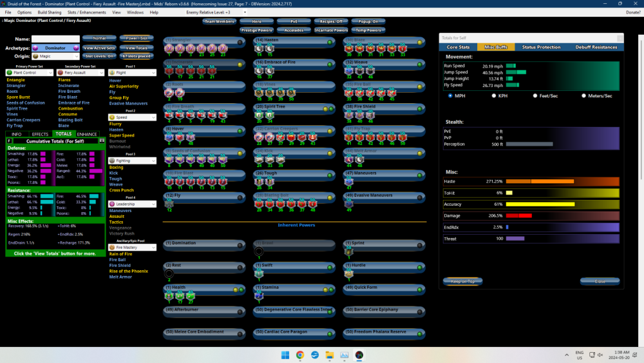Click the View Active Sets button
This screenshot has height=363, width=644.
tap(99, 48)
